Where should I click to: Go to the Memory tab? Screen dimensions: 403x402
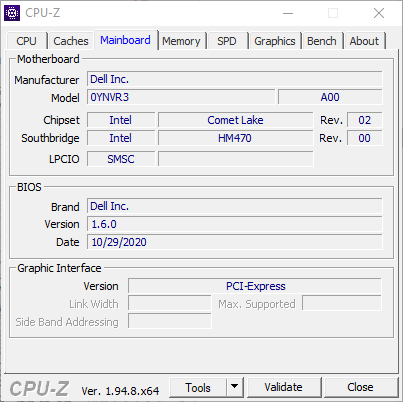[x=181, y=41]
